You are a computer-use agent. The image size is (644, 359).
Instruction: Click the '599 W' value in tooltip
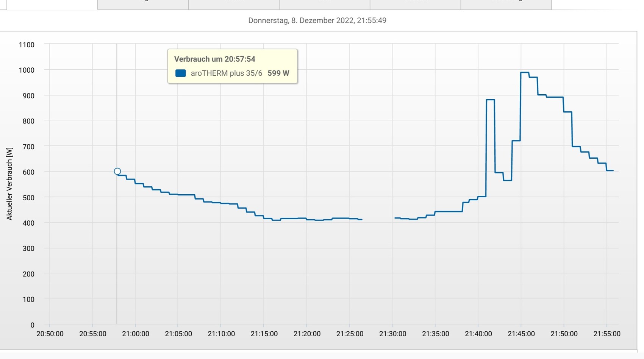click(278, 73)
